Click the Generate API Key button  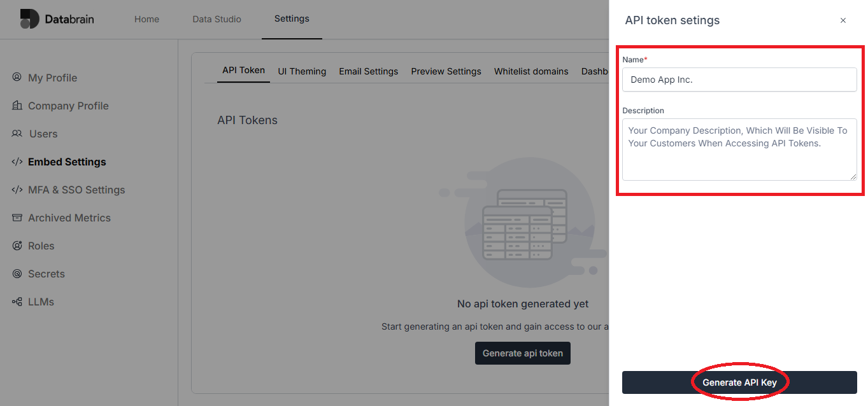pos(739,382)
